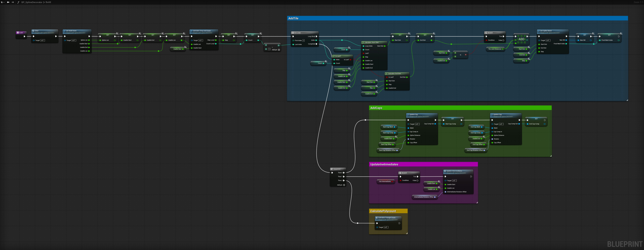Image resolution: width=644 pixels, height=250 pixels.
Task: Select the Build breadcrumb entry
Action: [48, 2]
